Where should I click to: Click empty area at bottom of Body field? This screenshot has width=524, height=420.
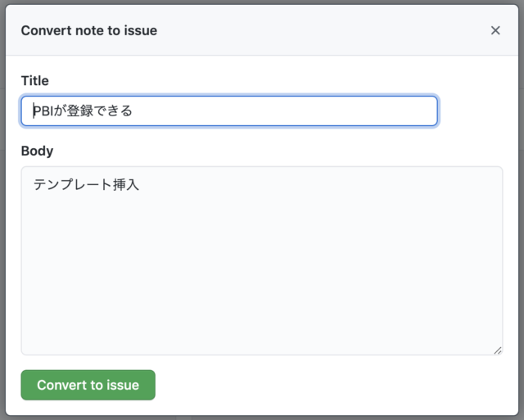click(262, 334)
